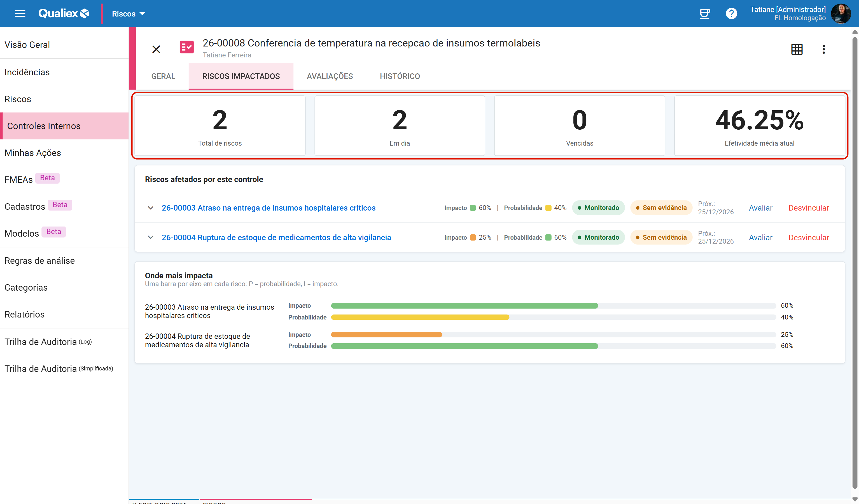Click Desvincular for risk 26-00004
Screen dimensions: 859x504
tap(809, 237)
